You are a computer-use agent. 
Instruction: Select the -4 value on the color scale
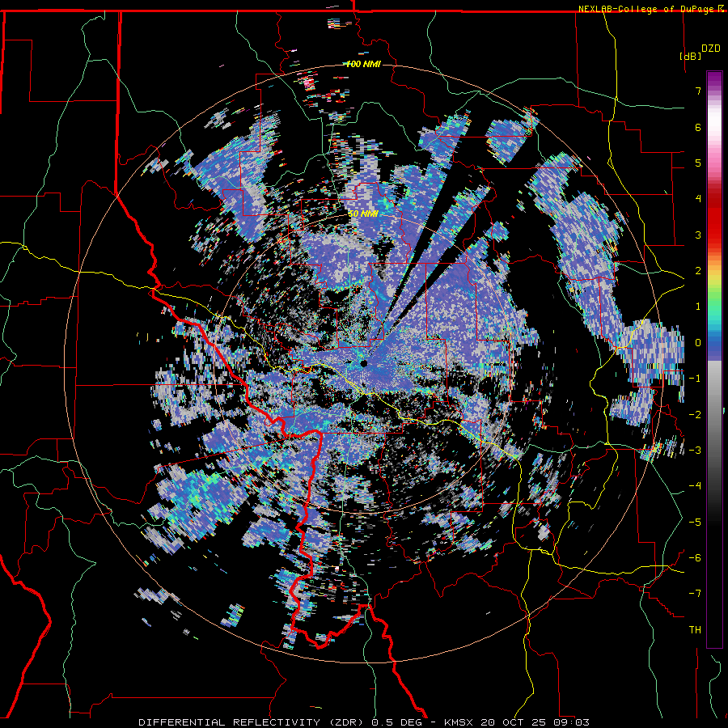pyautogui.click(x=695, y=486)
